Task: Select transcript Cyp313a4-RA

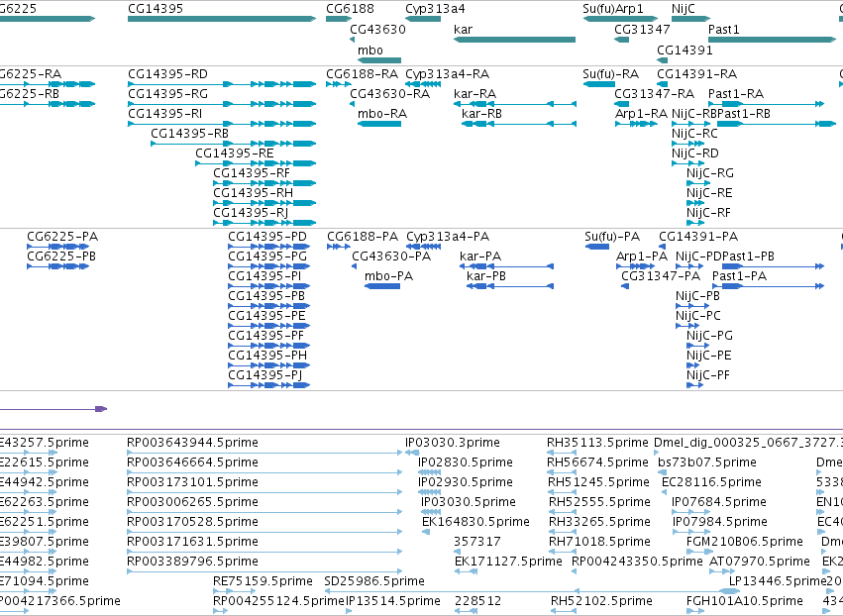Action: pyautogui.click(x=423, y=84)
